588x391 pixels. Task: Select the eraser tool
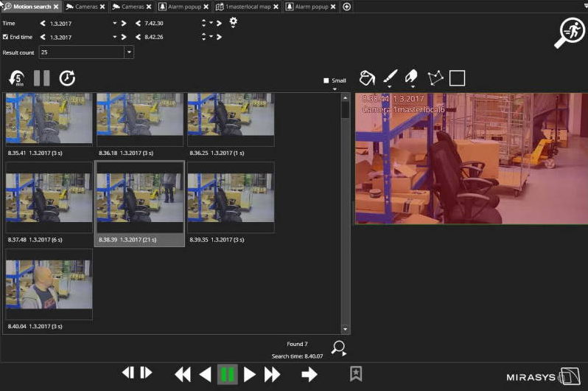(x=411, y=77)
